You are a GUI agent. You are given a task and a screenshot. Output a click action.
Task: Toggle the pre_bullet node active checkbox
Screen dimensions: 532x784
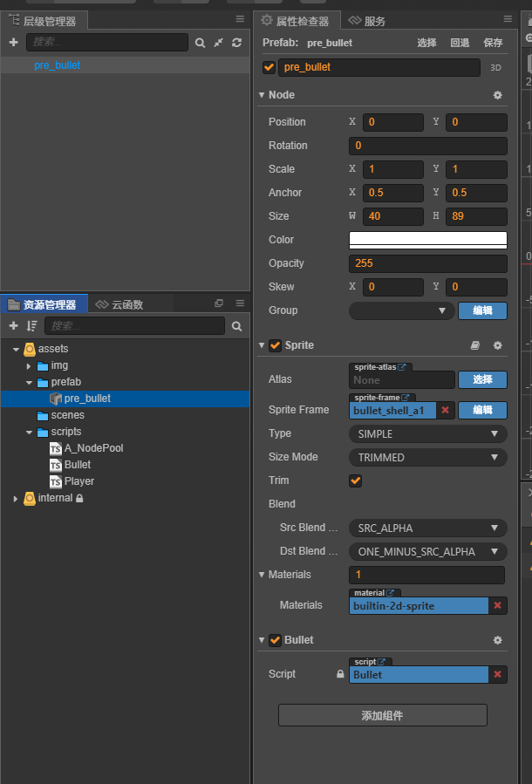coord(269,67)
